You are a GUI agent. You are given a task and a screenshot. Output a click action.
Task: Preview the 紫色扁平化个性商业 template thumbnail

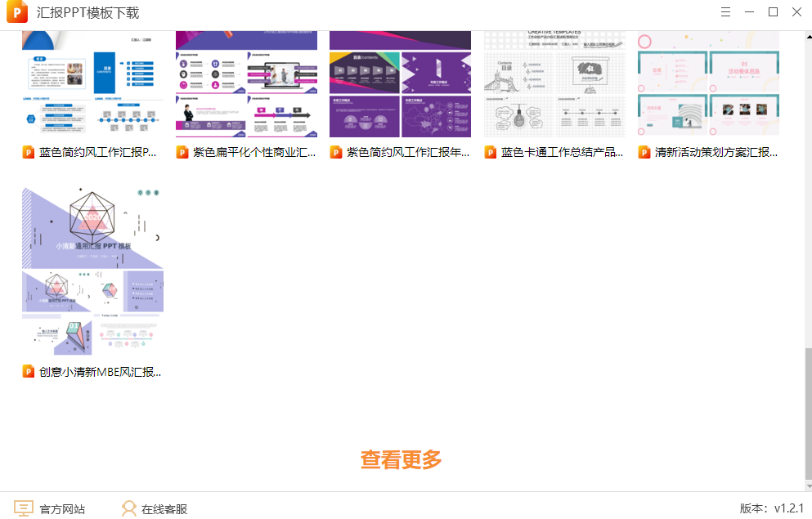[x=245, y=82]
